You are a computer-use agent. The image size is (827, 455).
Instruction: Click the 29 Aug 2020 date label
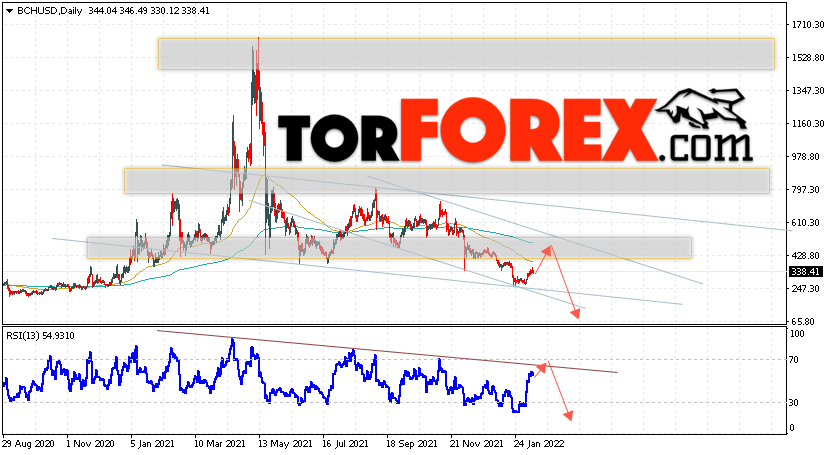point(26,443)
